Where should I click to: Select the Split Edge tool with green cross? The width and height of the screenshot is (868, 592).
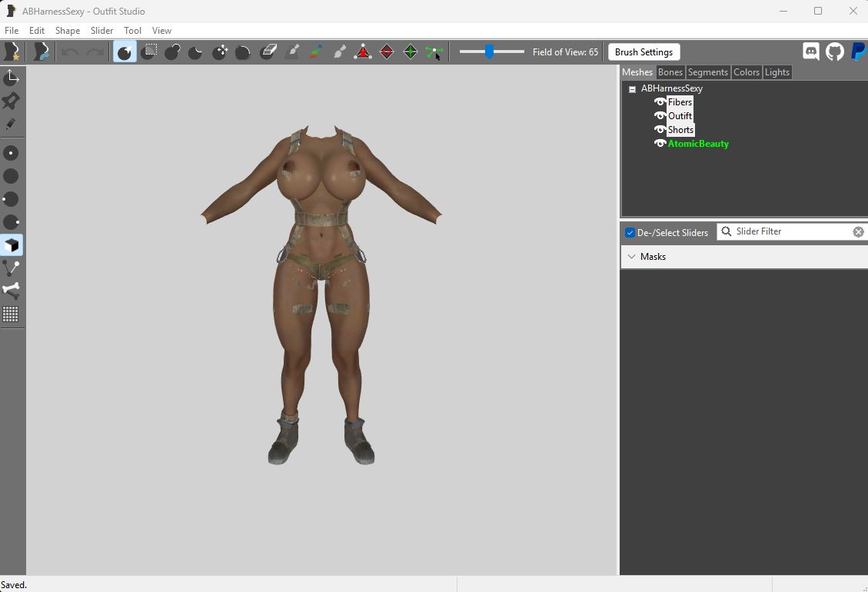pos(411,52)
